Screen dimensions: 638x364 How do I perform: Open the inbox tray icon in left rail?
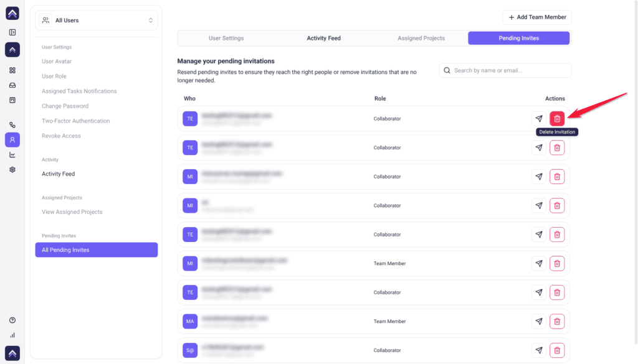(12, 85)
